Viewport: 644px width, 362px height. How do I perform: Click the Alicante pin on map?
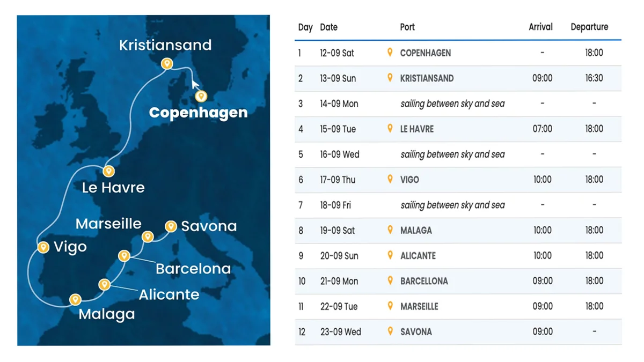pos(105,284)
